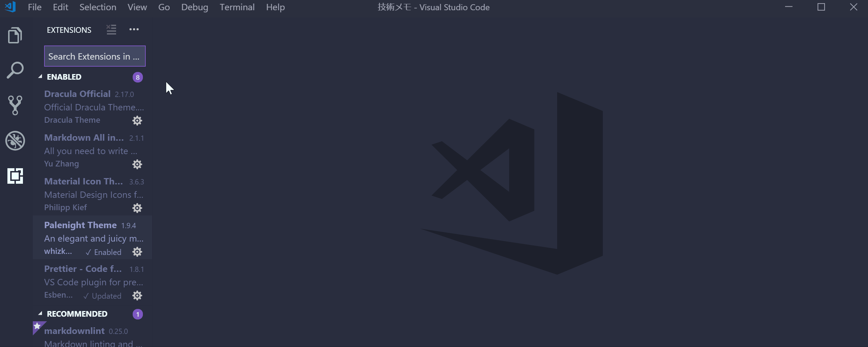Click publisher name Yu Zhang

(x=61, y=164)
